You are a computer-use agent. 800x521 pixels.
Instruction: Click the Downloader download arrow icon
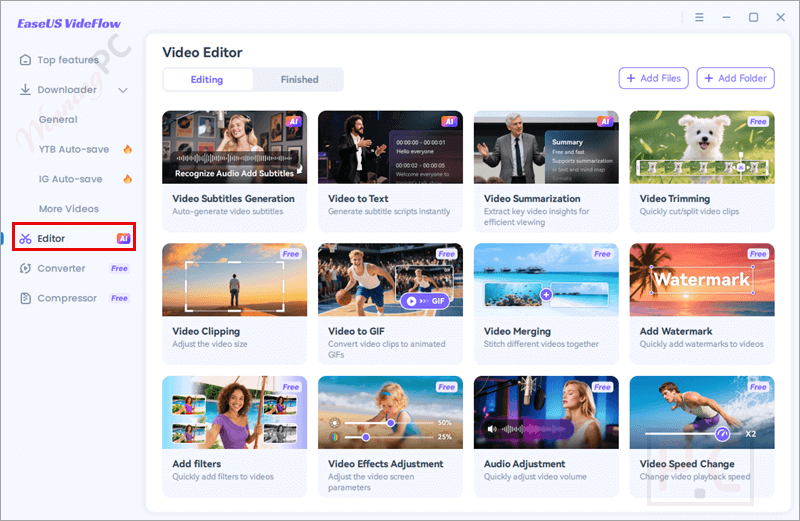(x=25, y=90)
